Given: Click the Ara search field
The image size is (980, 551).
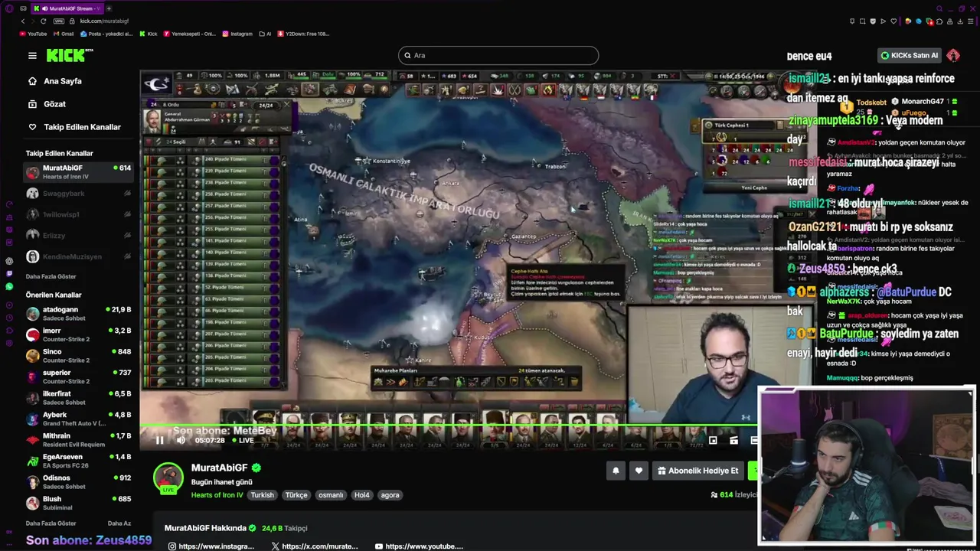Looking at the screenshot, I should [x=498, y=55].
